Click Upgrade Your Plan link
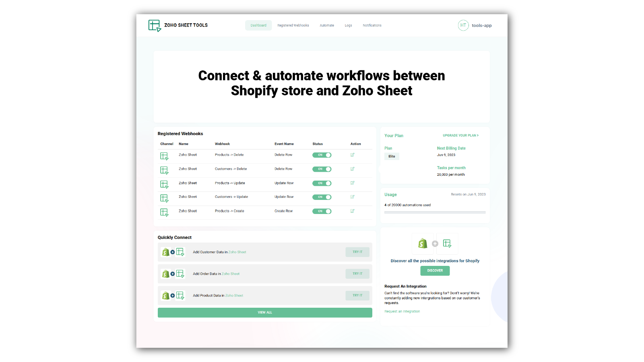Image resolution: width=644 pixels, height=362 pixels. tap(461, 136)
